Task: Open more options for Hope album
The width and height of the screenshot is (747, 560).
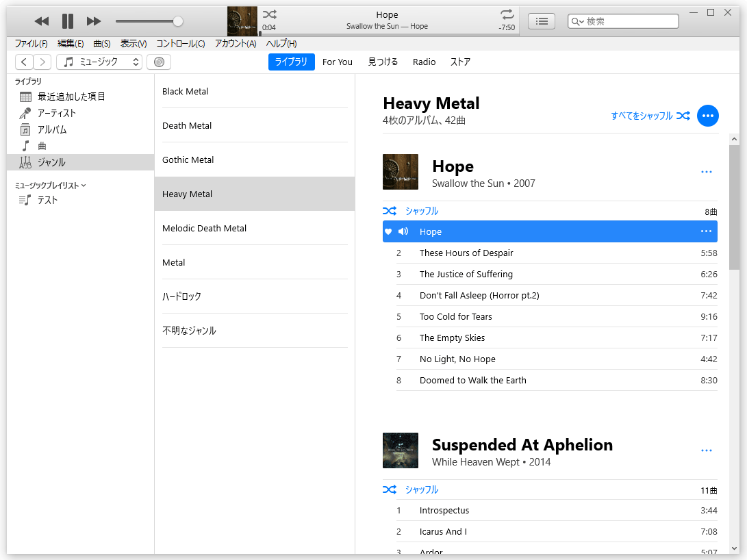Action: click(x=707, y=172)
